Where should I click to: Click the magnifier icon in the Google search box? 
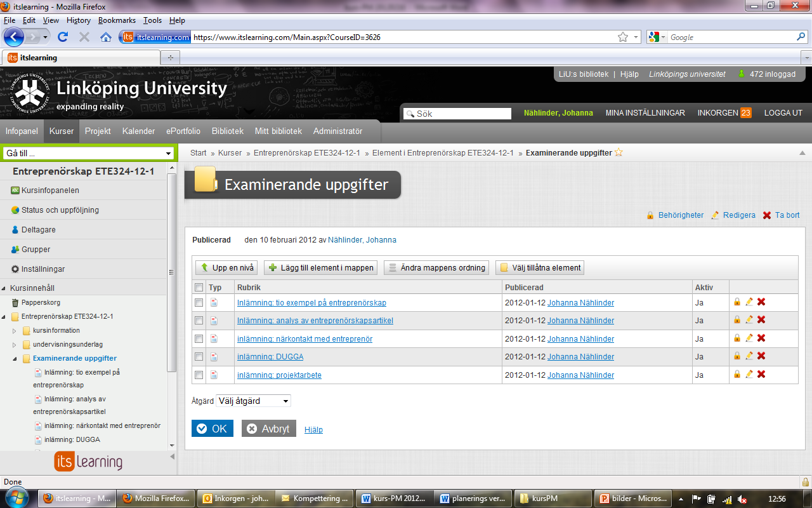click(801, 37)
